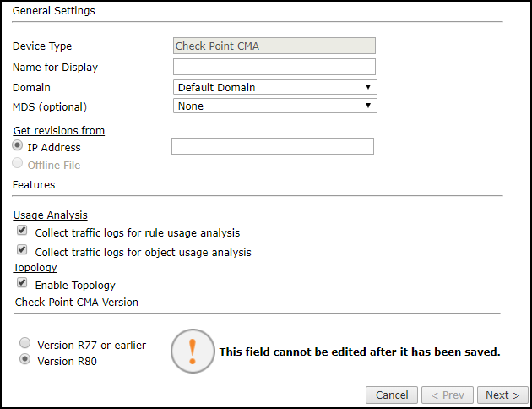Click the Topology underlined heading
Viewport: 532px width, 409px height.
pos(35,268)
